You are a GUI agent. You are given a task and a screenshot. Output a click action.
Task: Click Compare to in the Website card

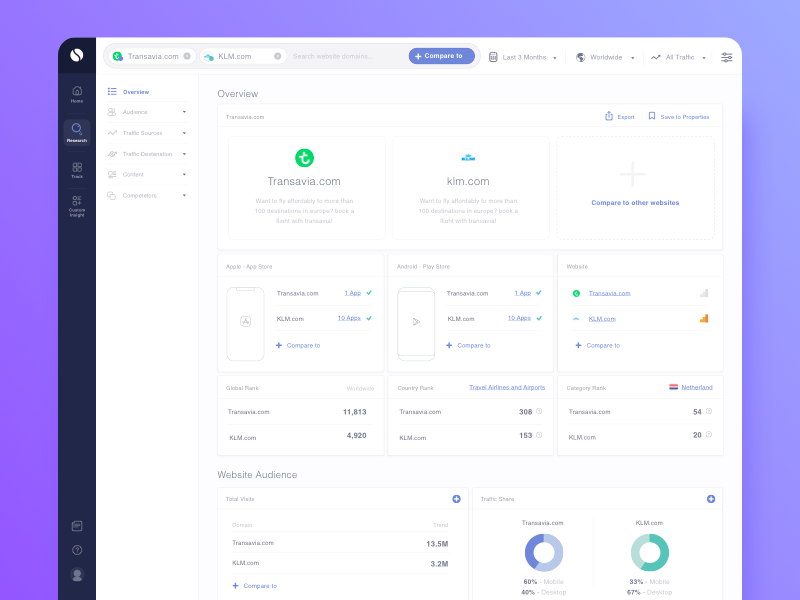(598, 345)
